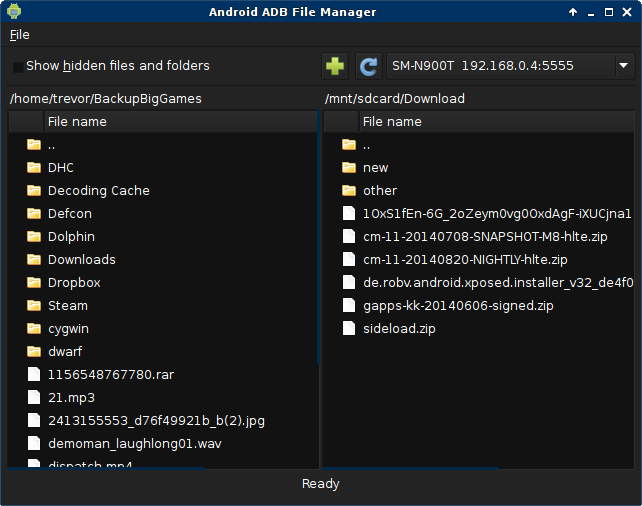Viewport: 642px width, 506px height.
Task: Select the Decoding Cache folder icon
Action: point(34,190)
